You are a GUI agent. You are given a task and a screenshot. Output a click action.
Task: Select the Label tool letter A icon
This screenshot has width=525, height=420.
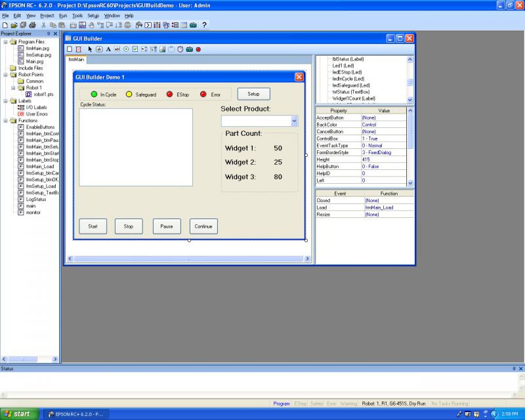tap(108, 49)
